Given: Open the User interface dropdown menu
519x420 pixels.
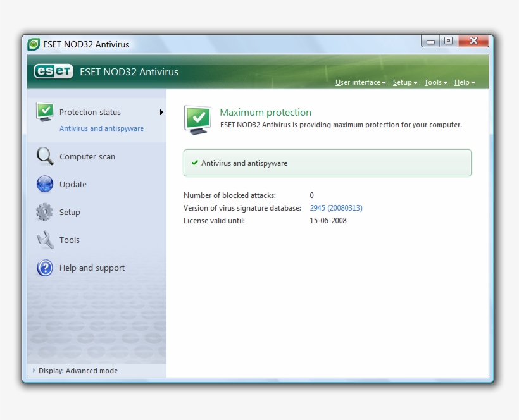Looking at the screenshot, I should click(361, 82).
